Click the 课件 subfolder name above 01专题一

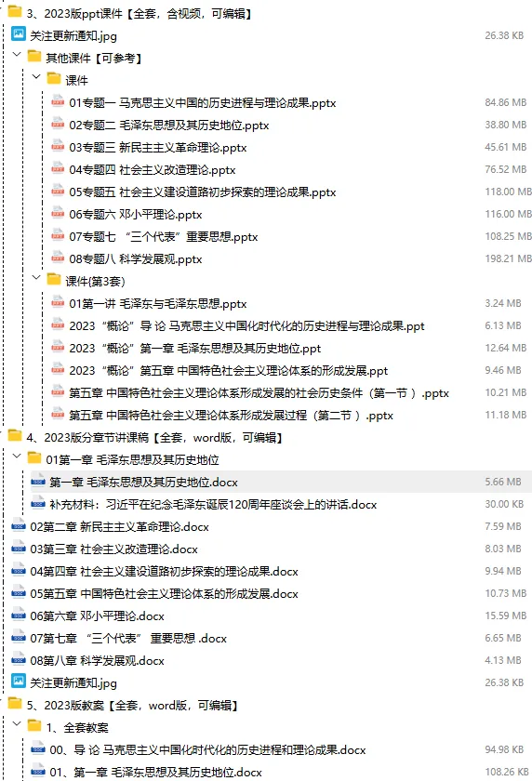point(76,80)
